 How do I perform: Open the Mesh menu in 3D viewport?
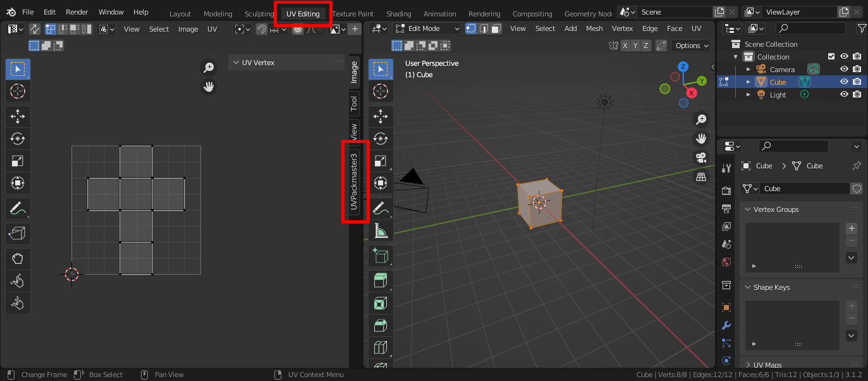click(x=594, y=28)
